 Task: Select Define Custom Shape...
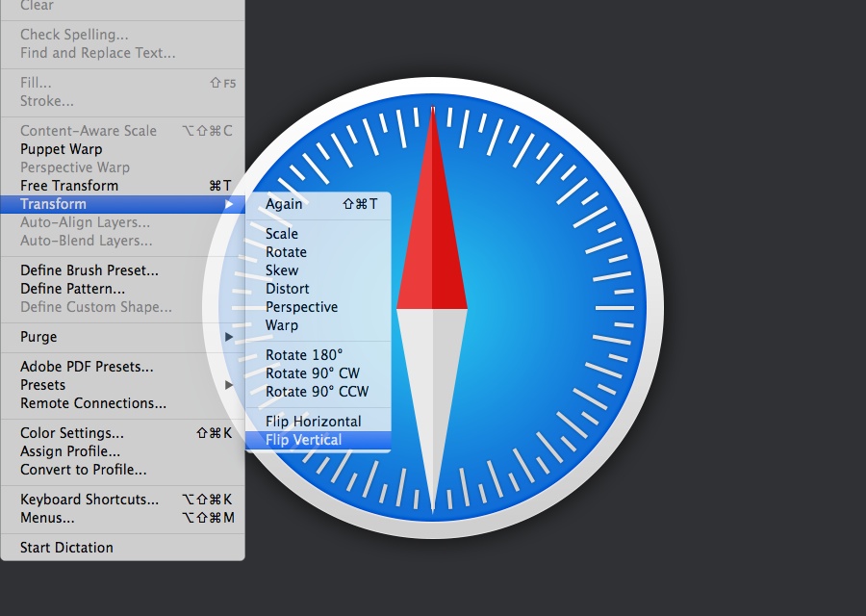click(122, 307)
